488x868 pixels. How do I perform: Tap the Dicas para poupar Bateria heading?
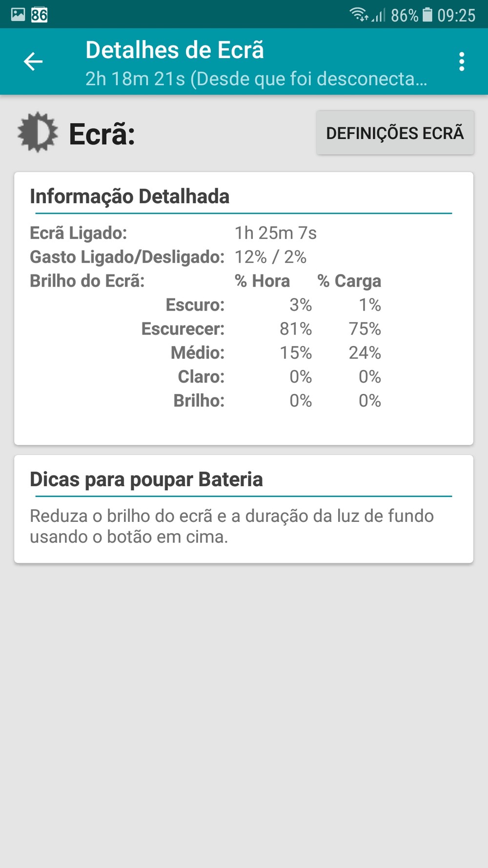coord(146,479)
